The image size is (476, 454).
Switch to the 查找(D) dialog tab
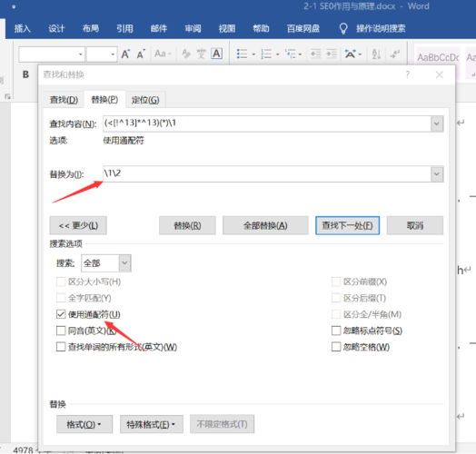pos(64,100)
